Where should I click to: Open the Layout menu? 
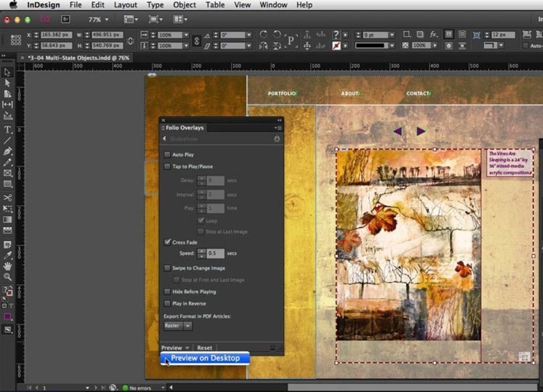pos(125,5)
